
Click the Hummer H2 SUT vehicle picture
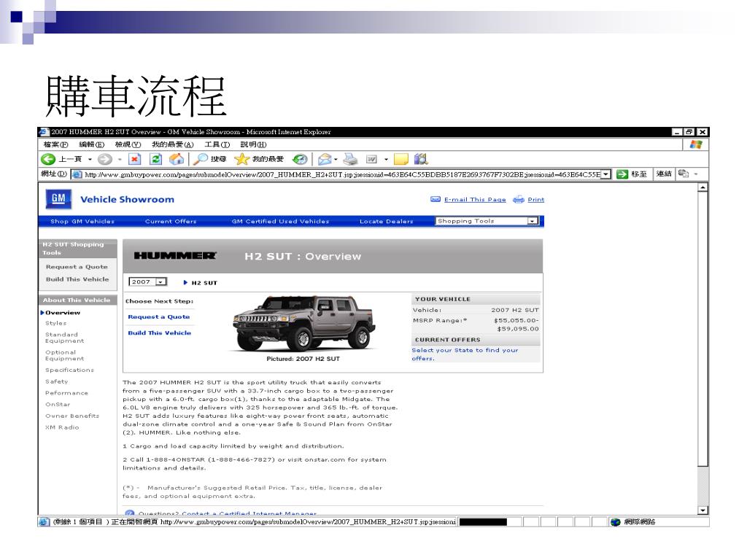(304, 323)
